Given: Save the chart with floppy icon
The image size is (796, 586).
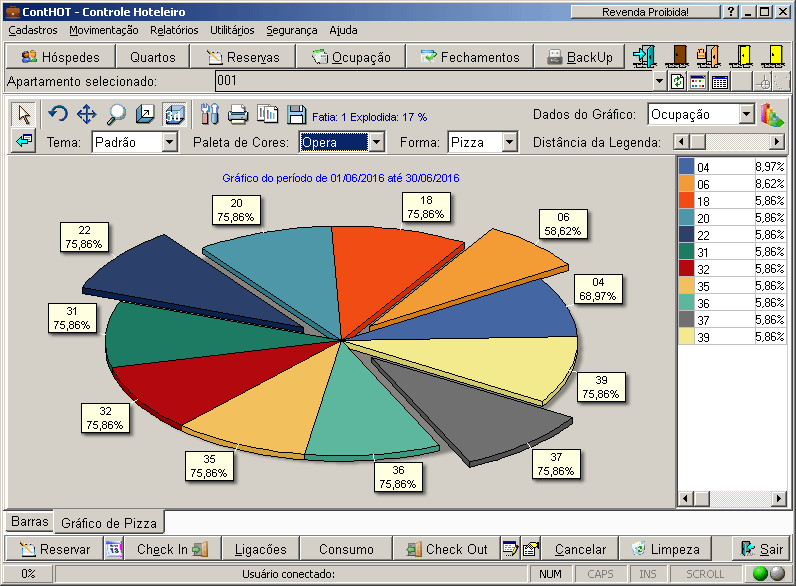Looking at the screenshot, I should (x=296, y=114).
